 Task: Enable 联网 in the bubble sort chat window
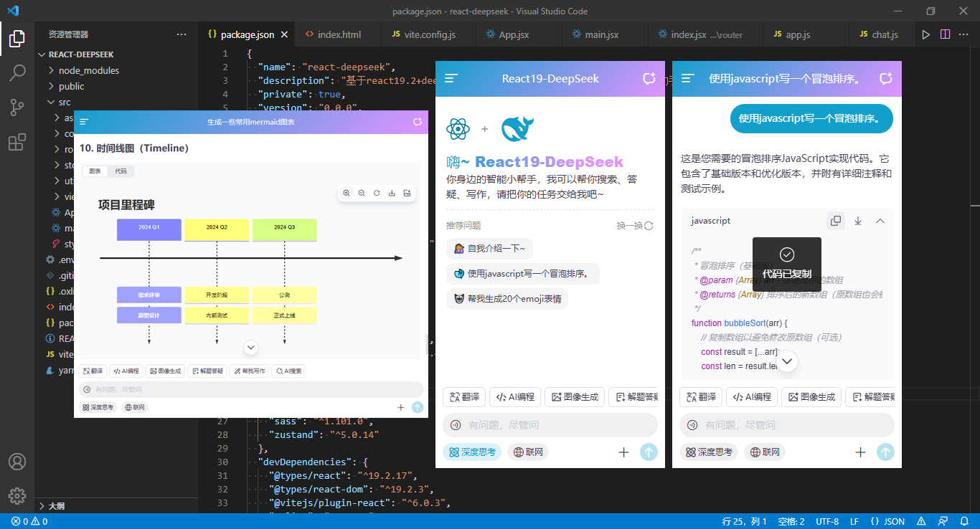(765, 452)
